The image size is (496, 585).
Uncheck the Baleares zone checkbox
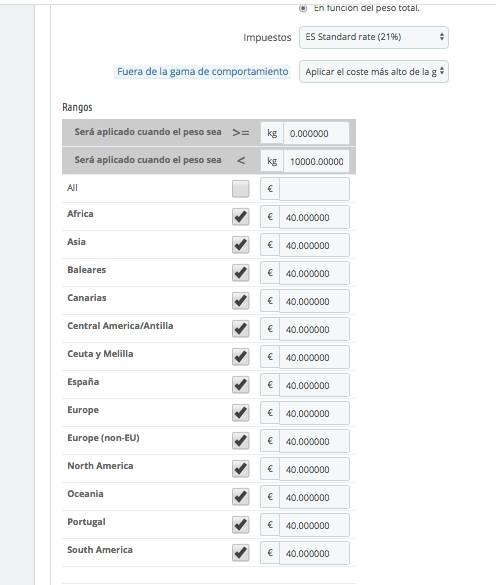[240, 273]
